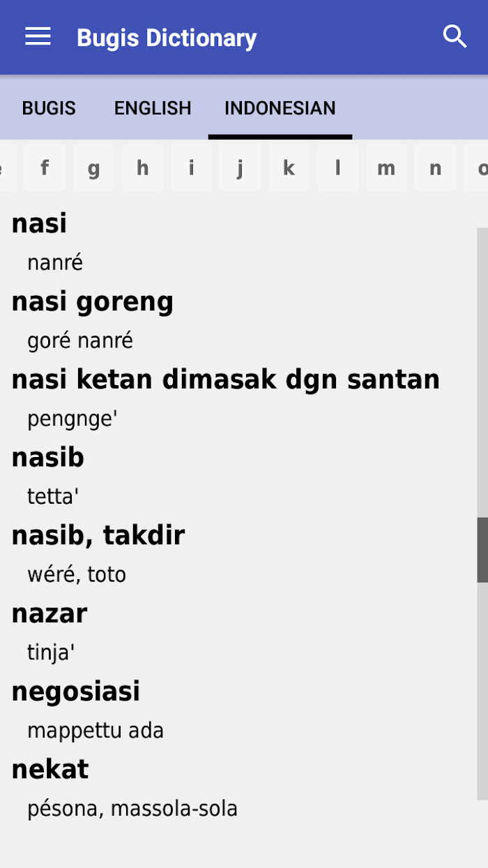Jump to letter n entries
488x868 pixels.
point(435,168)
